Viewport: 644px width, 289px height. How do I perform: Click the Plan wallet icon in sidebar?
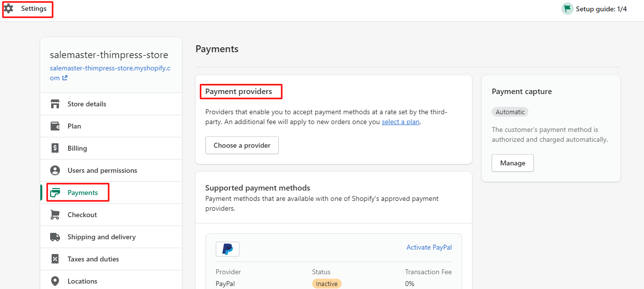(x=56, y=126)
